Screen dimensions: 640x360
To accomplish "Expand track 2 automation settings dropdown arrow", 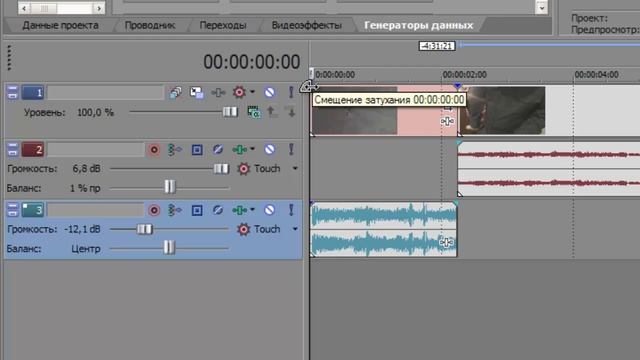I will pos(252,149).
